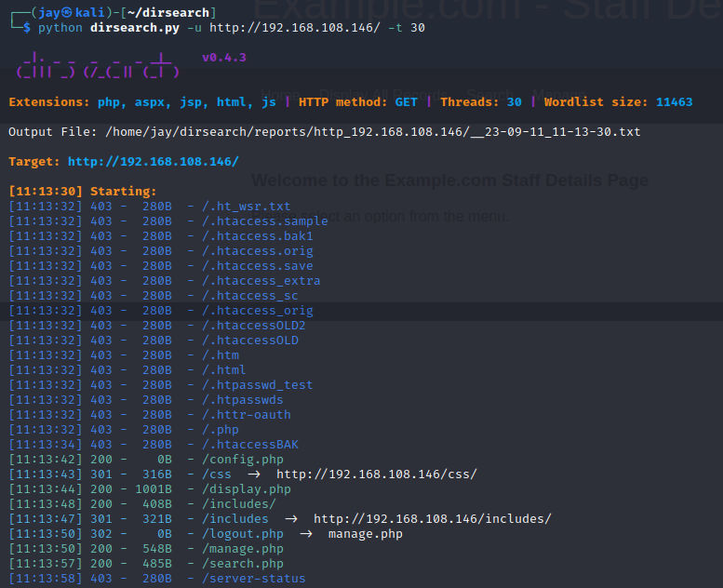Click the Extensions label

click(49, 102)
